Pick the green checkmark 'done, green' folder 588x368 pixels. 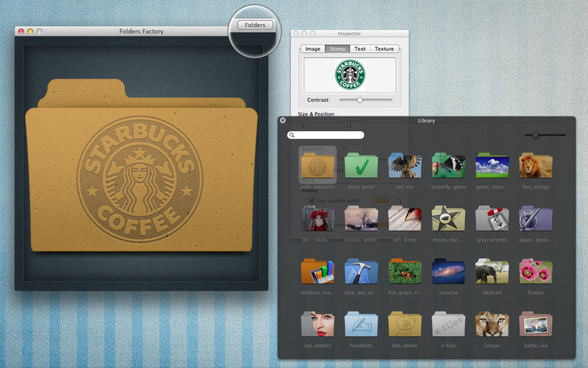pos(361,165)
